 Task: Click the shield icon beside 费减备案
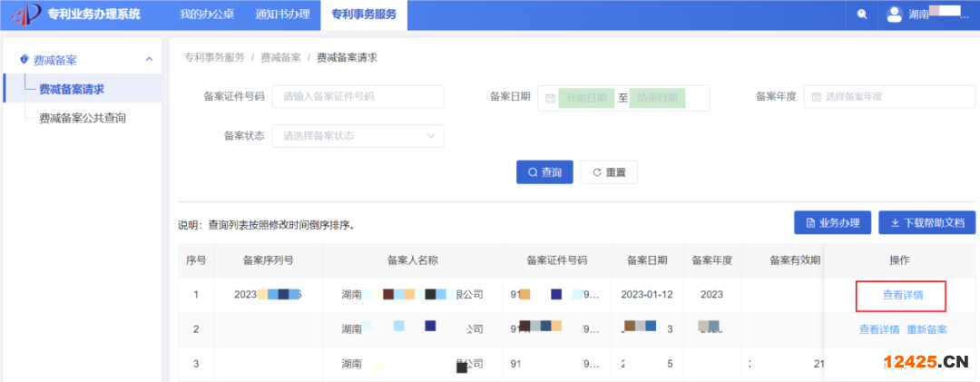click(x=24, y=60)
